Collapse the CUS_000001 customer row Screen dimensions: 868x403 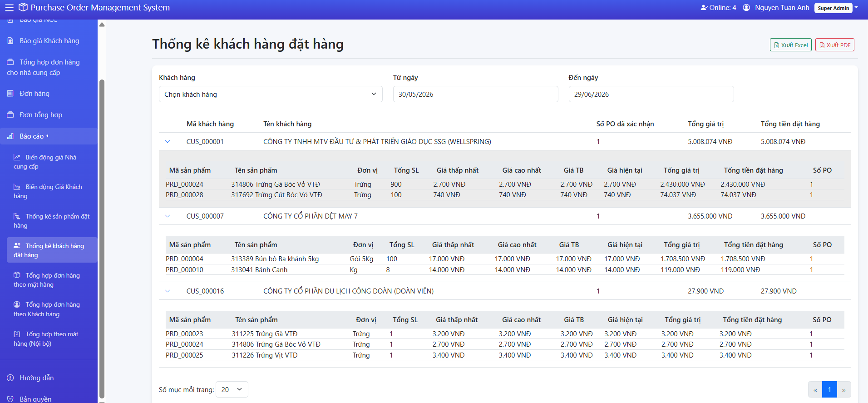(168, 142)
